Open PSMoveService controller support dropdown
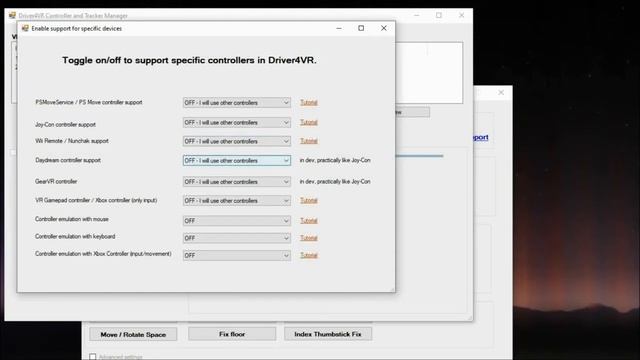Image resolution: width=640 pixels, height=360 pixels. tap(237, 102)
